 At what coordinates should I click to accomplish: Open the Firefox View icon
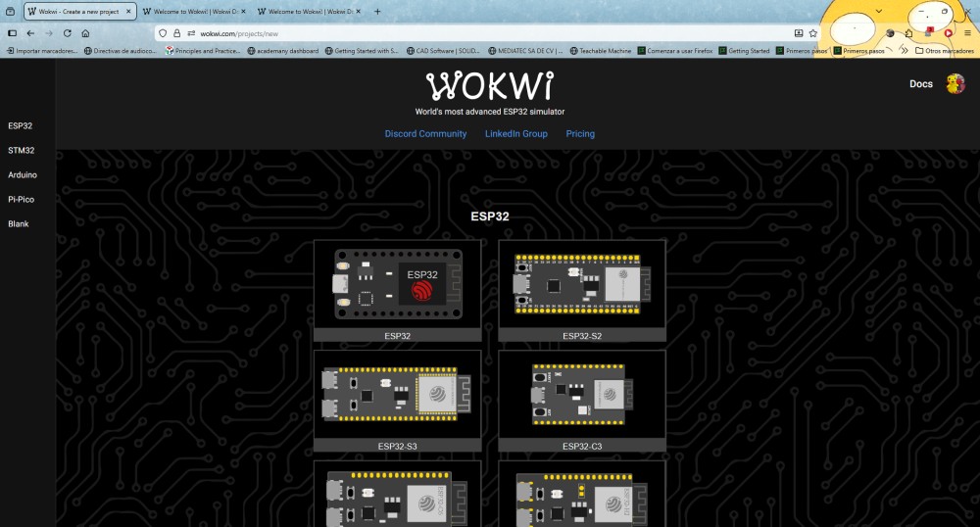(x=10, y=11)
